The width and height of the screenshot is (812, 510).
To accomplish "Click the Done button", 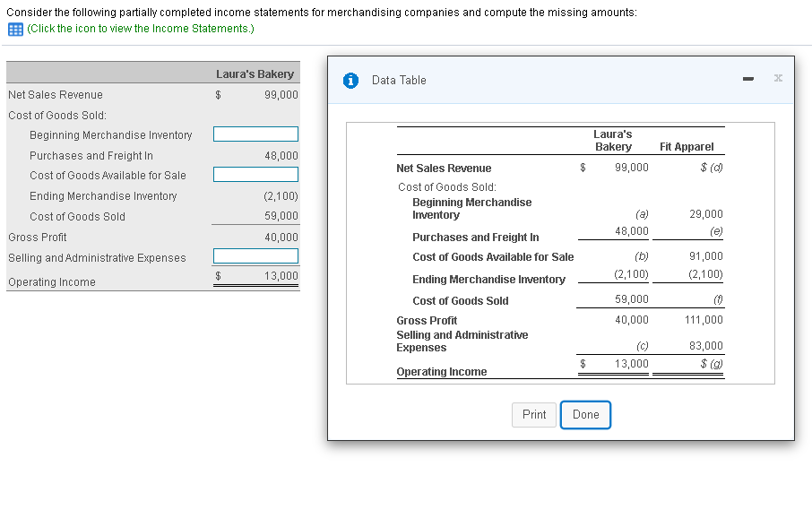I will pos(585,415).
